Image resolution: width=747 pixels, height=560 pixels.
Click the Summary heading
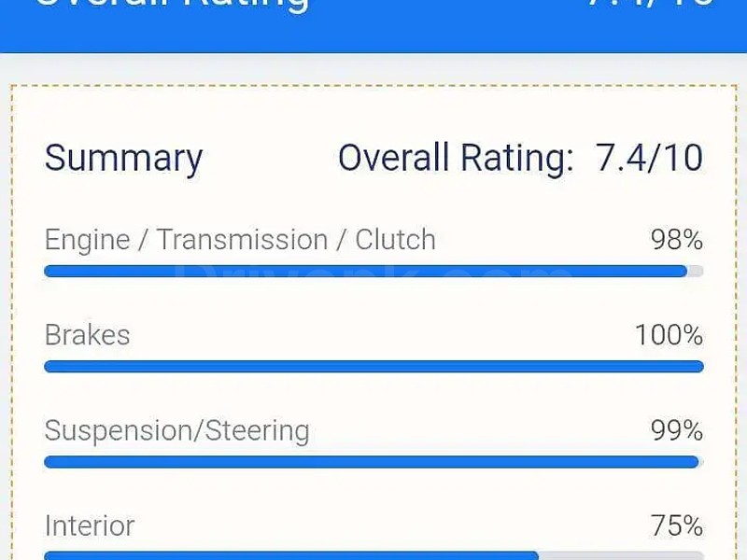tap(123, 159)
